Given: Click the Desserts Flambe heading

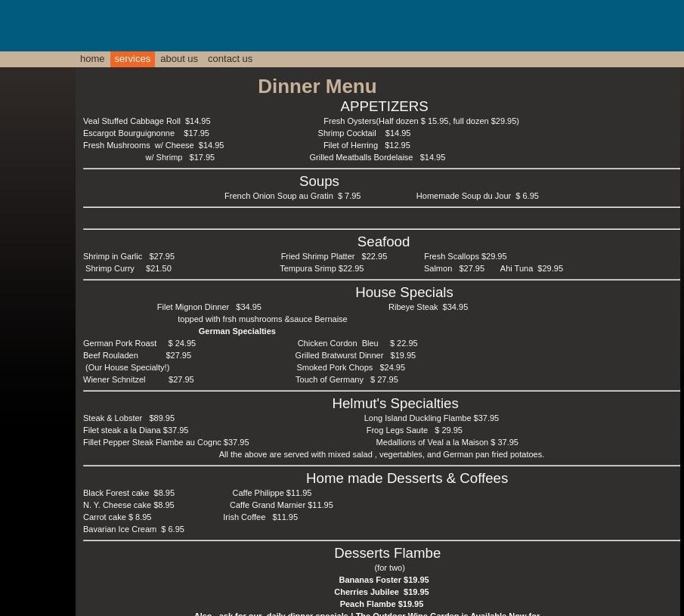Looking at the screenshot, I should pyautogui.click(x=387, y=553).
